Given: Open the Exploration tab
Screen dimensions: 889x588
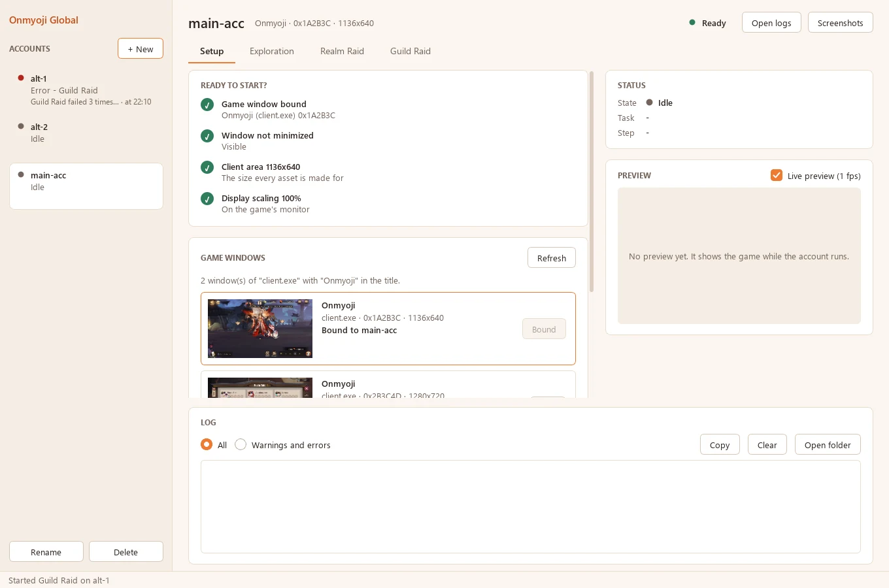Looking at the screenshot, I should pos(272,51).
